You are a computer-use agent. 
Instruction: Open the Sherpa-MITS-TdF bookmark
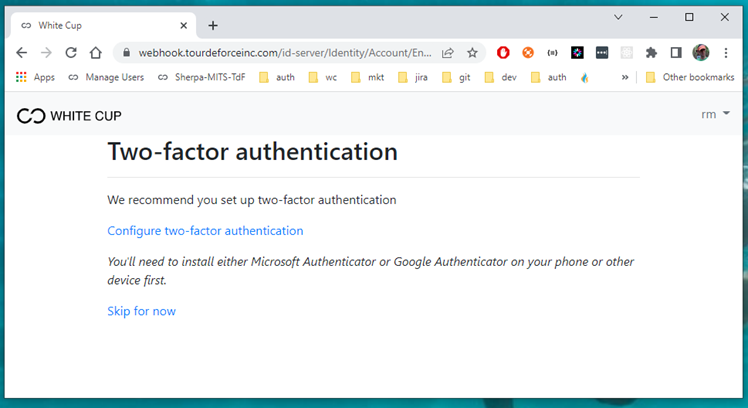pos(202,77)
